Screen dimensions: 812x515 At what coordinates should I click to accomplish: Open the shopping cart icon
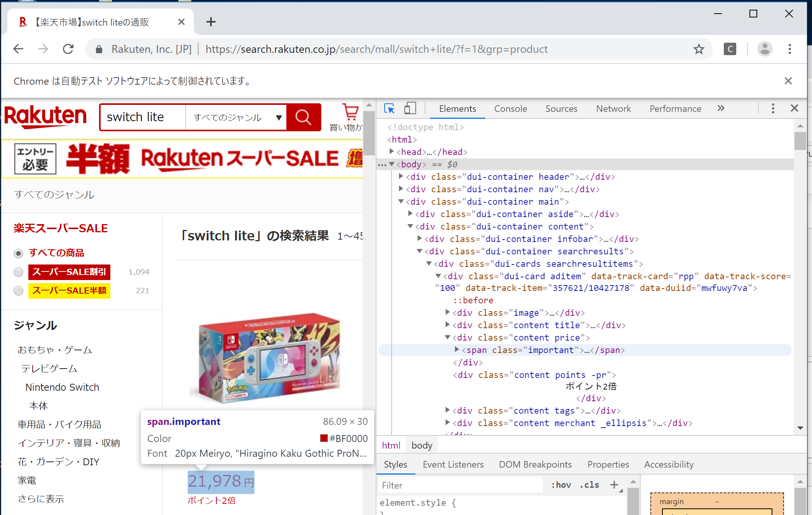click(350, 113)
